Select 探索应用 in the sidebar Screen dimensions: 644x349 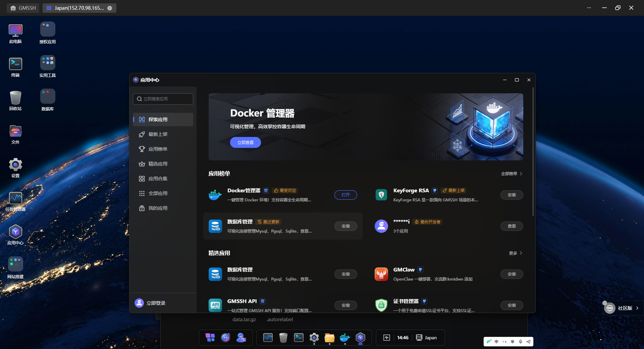(x=163, y=119)
